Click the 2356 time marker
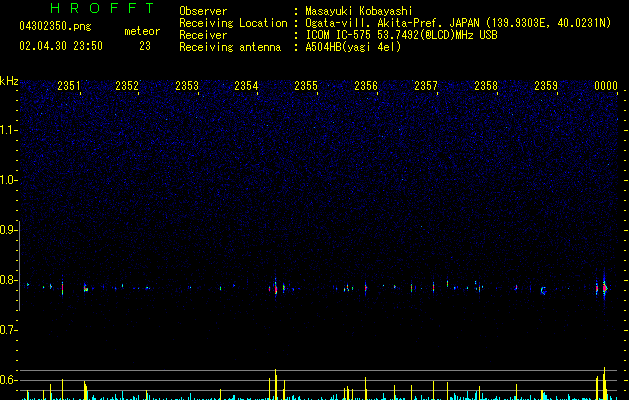 tap(366, 85)
